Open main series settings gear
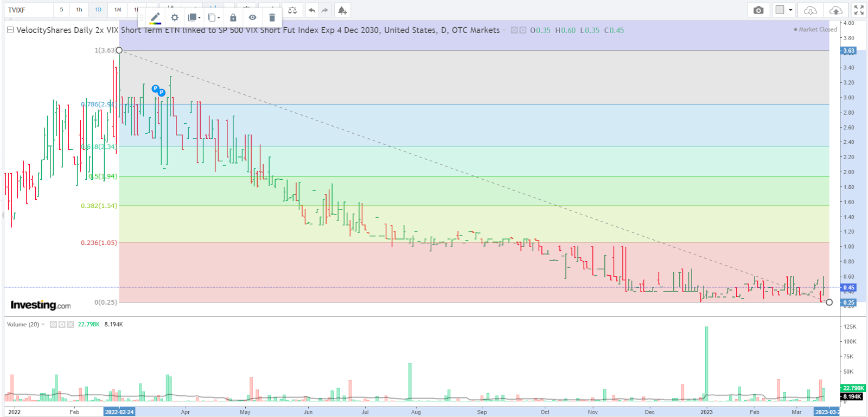This screenshot has height=417, width=868. click(523, 30)
